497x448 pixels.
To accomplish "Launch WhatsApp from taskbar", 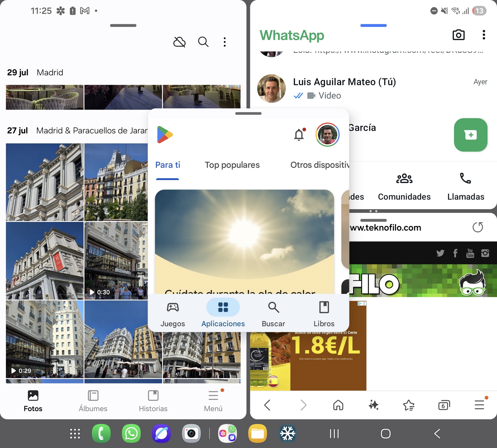I will (131, 433).
